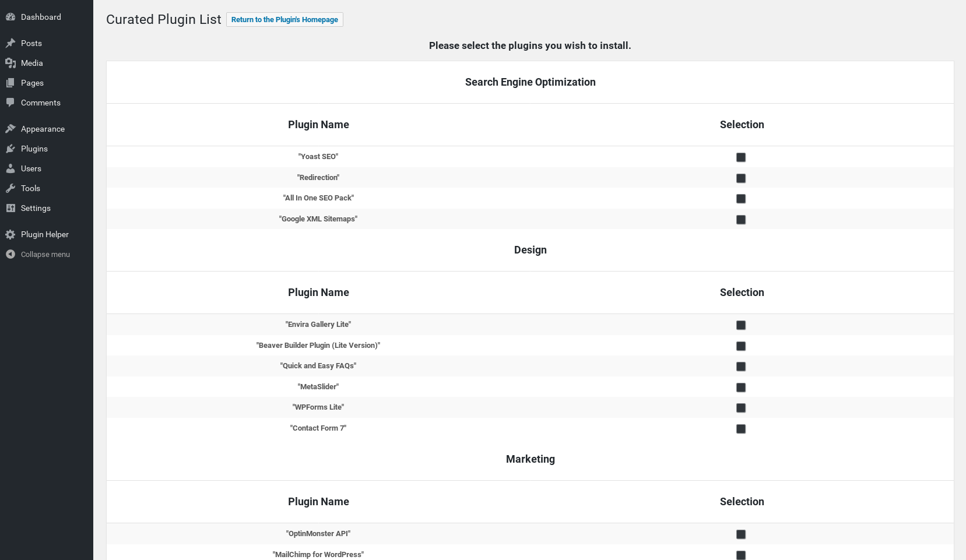Go to the Media menu item
Image resolution: width=966 pixels, height=560 pixels.
[x=47, y=63]
